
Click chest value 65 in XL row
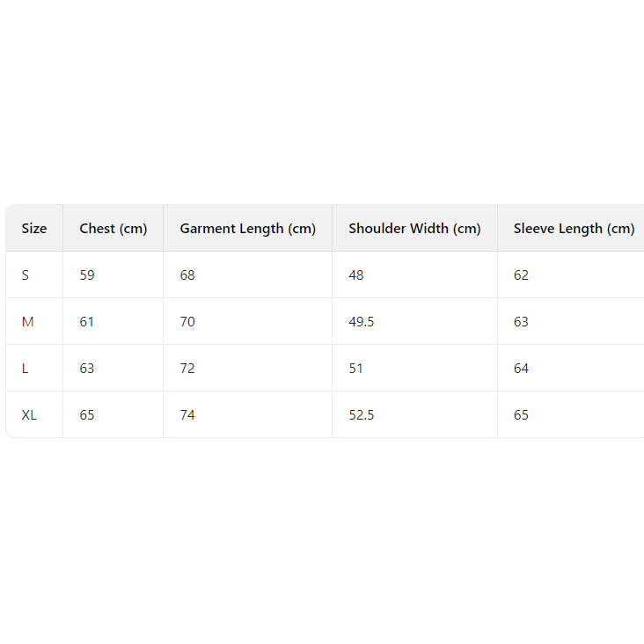coord(87,415)
